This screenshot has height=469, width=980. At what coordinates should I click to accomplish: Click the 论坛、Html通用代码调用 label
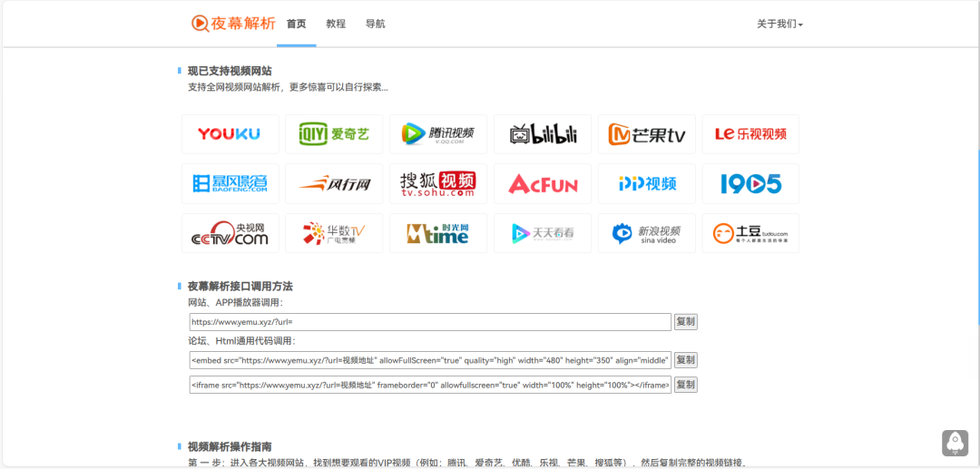pos(242,341)
